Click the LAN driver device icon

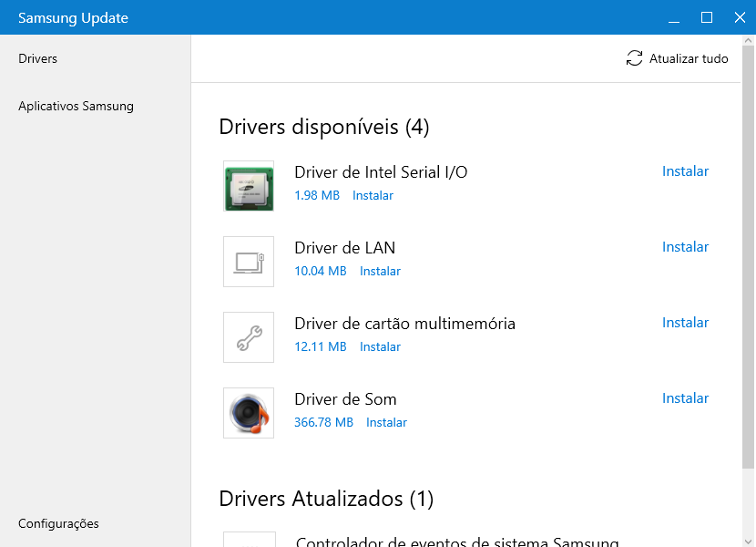[248, 261]
